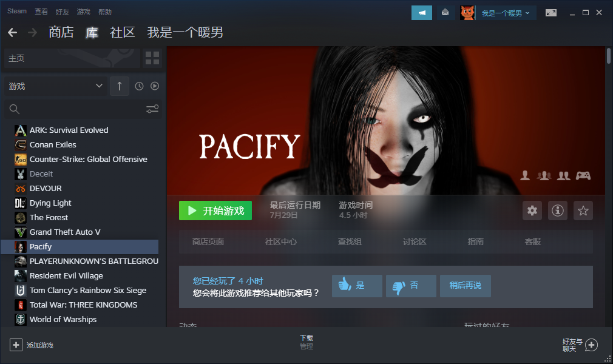This screenshot has height=364, width=613.
Task: Select Tom Clancy's Rainbow Six Siege
Action: click(80, 290)
